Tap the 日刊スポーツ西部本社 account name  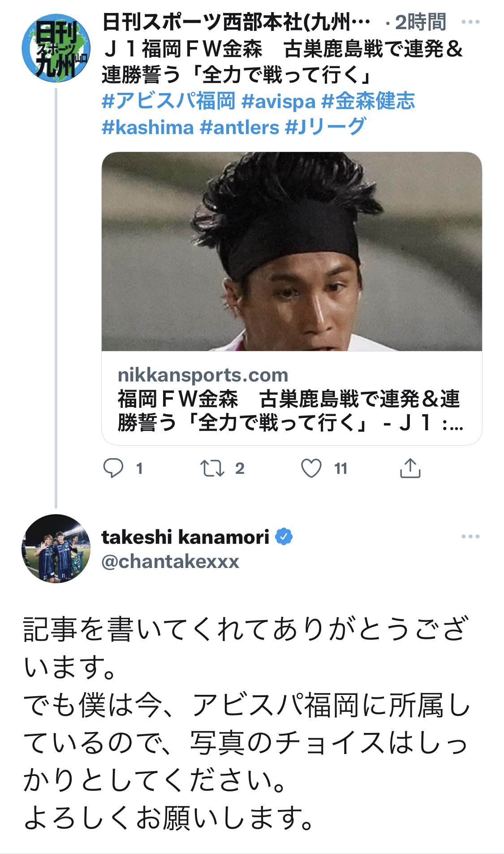(x=236, y=22)
